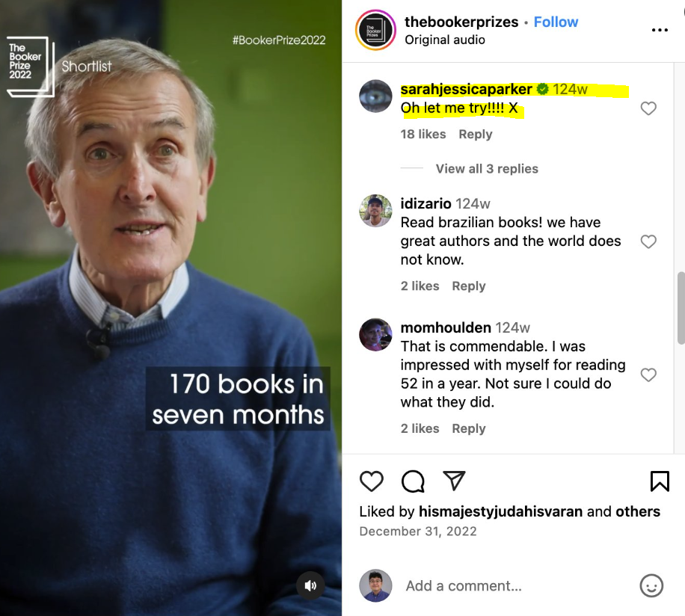Click sarahjessicaparker's eye avatar
685x616 pixels.
point(375,96)
